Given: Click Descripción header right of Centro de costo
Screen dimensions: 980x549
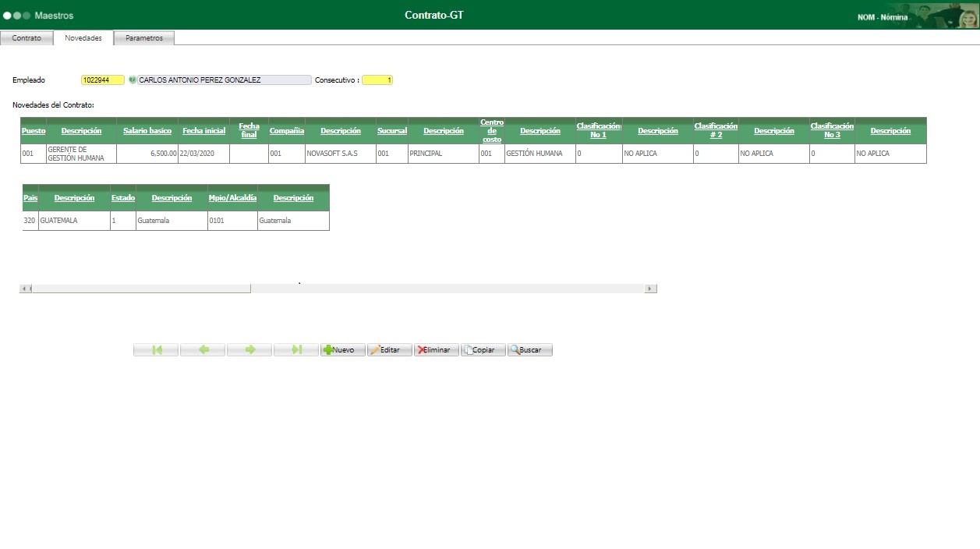Looking at the screenshot, I should (x=540, y=131).
